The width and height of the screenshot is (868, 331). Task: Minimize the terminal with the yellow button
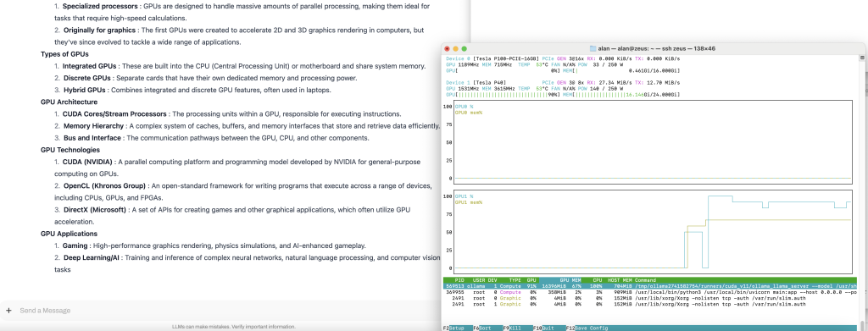455,48
